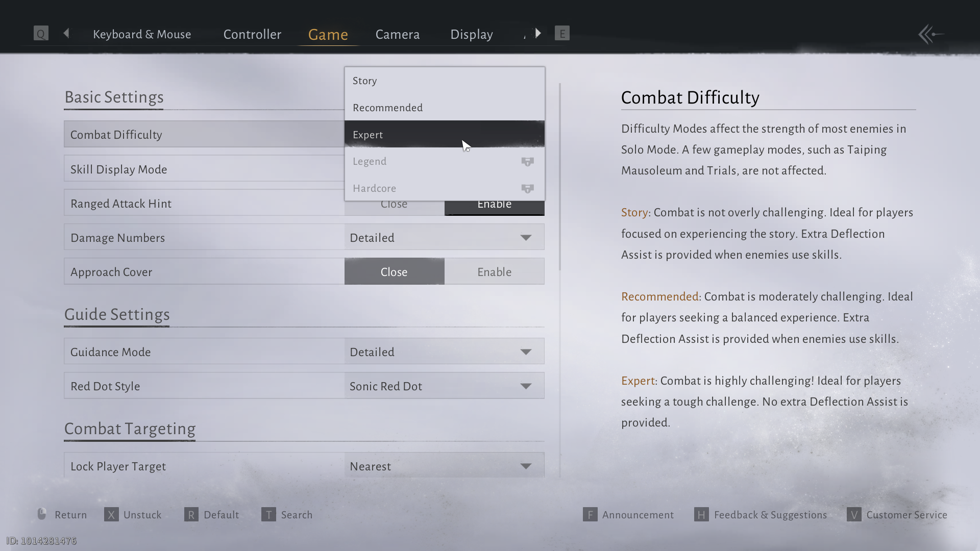Image resolution: width=980 pixels, height=551 pixels.
Task: Click the X key Unstuck icon
Action: [x=111, y=514]
